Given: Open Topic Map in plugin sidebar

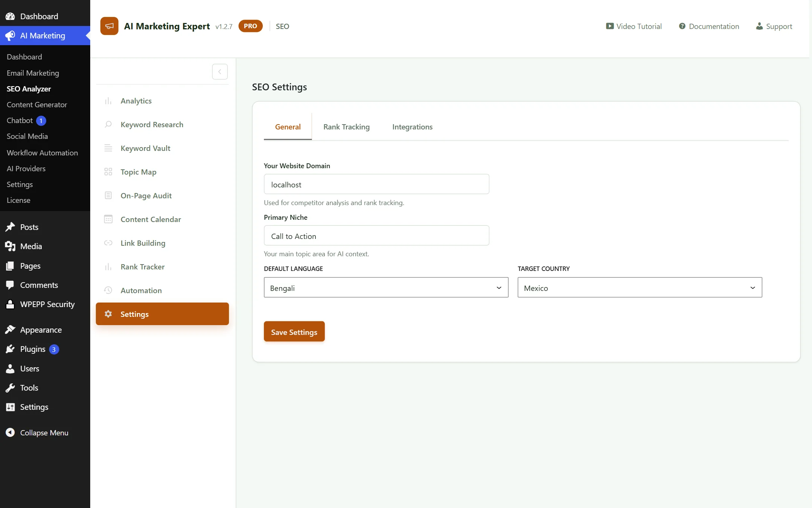Looking at the screenshot, I should pyautogui.click(x=162, y=172).
